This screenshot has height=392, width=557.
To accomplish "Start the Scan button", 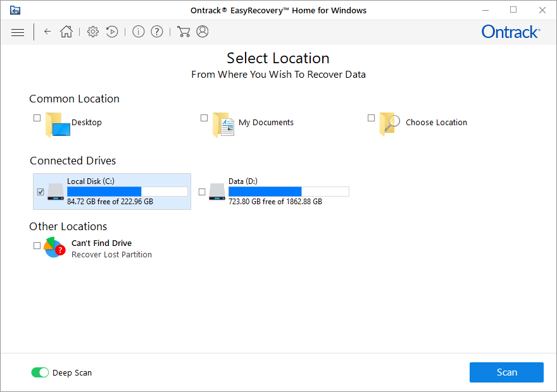I will (506, 372).
